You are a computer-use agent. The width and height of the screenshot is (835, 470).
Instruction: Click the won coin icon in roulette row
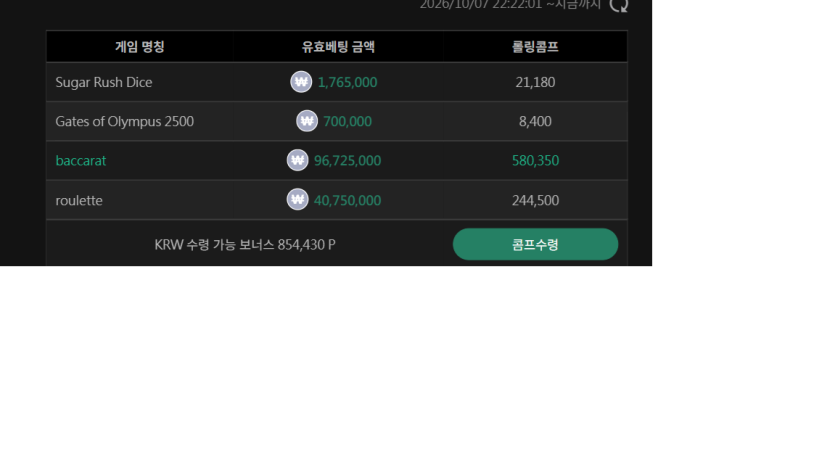(298, 200)
